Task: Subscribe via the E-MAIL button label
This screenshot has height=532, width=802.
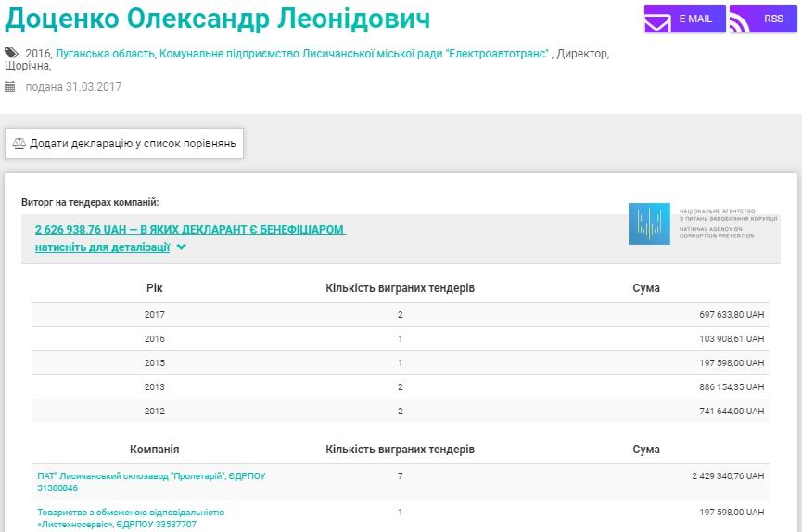Action: point(695,19)
